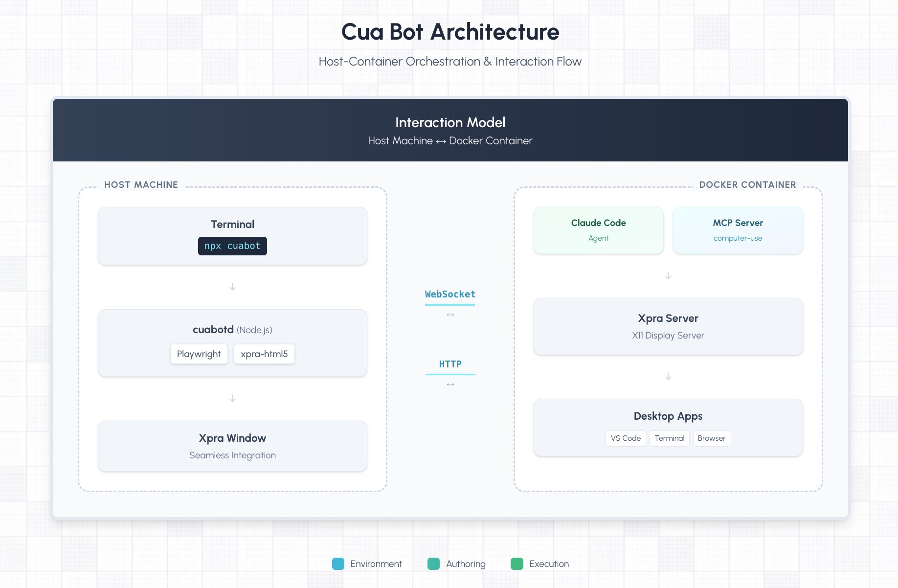Viewport: 898px width, 588px height.
Task: Select the xpra-html5 tag
Action: pyautogui.click(x=264, y=354)
